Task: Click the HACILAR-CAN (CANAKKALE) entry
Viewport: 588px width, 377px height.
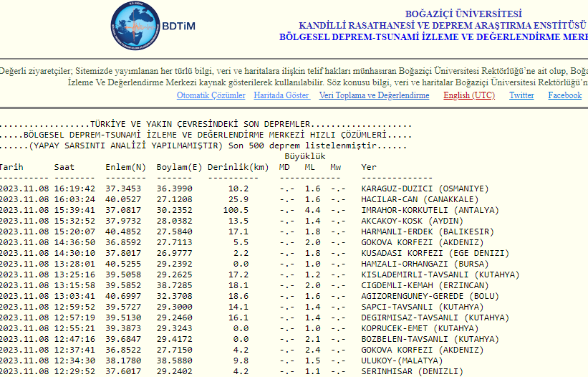Action: (420, 199)
